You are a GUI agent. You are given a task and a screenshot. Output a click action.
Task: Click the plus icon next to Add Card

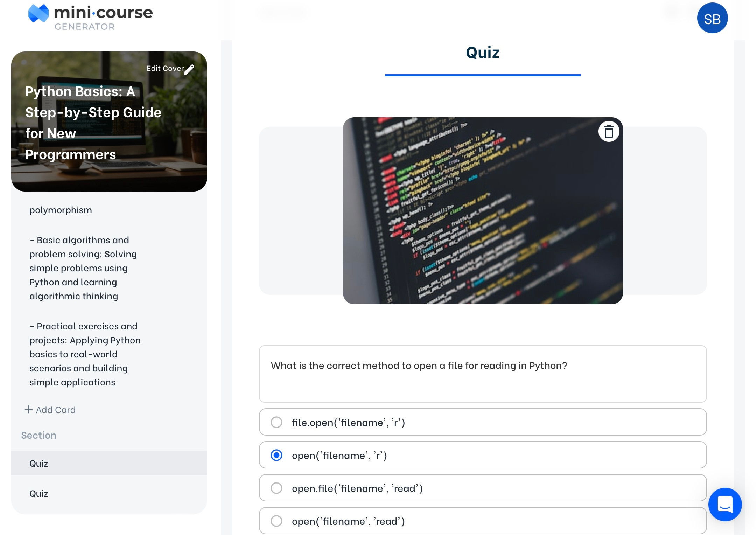tap(28, 409)
